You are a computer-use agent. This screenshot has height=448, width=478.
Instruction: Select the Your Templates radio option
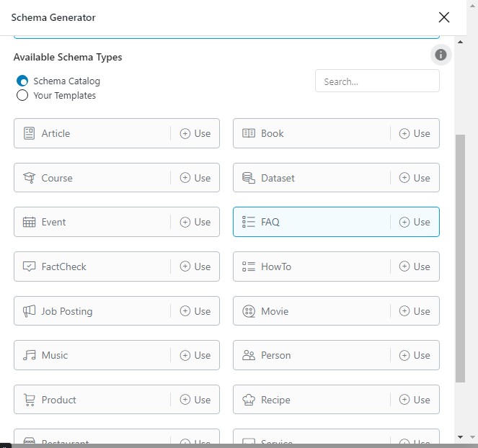point(22,95)
